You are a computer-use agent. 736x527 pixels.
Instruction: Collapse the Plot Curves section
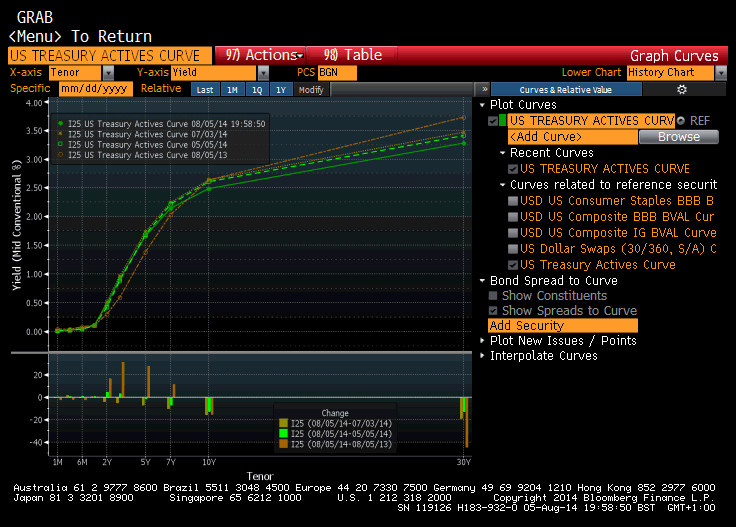click(x=482, y=105)
